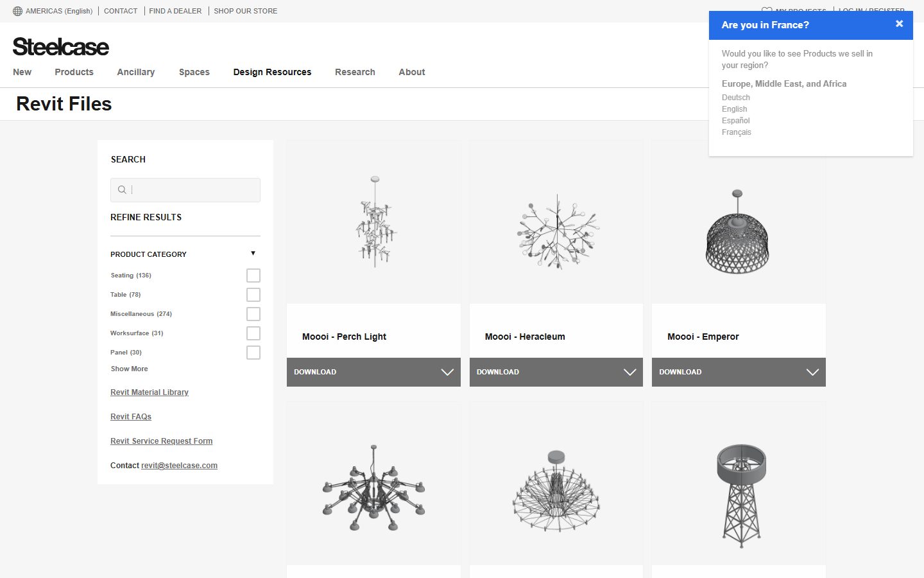The image size is (924, 578).
Task: Open the Revit FAQs link
Action: pyautogui.click(x=131, y=417)
